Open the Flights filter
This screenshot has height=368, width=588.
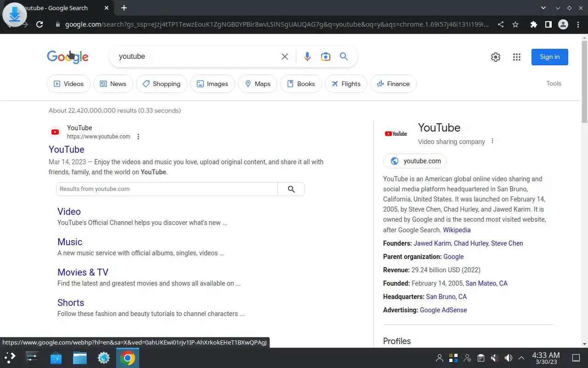pos(345,84)
